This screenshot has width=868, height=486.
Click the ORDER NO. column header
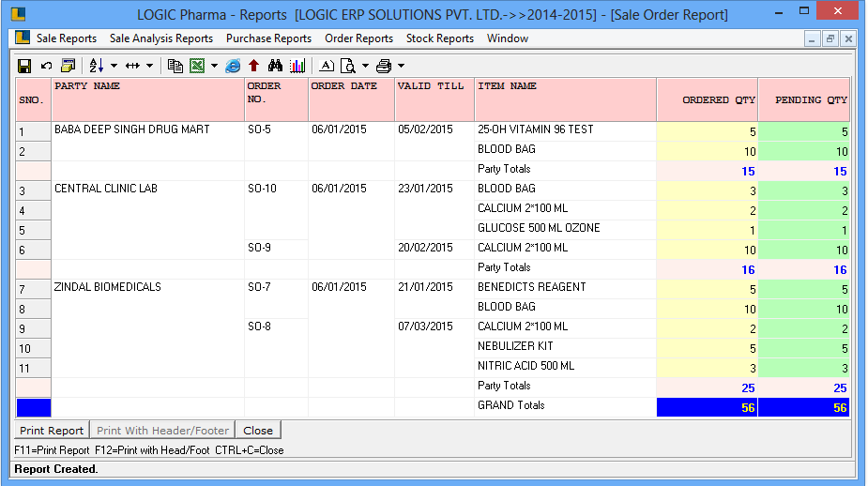pos(276,99)
